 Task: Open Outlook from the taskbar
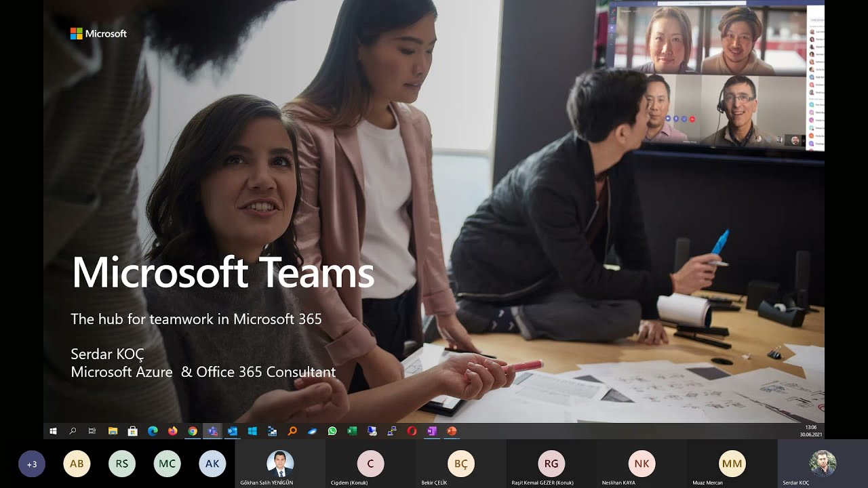(x=233, y=430)
